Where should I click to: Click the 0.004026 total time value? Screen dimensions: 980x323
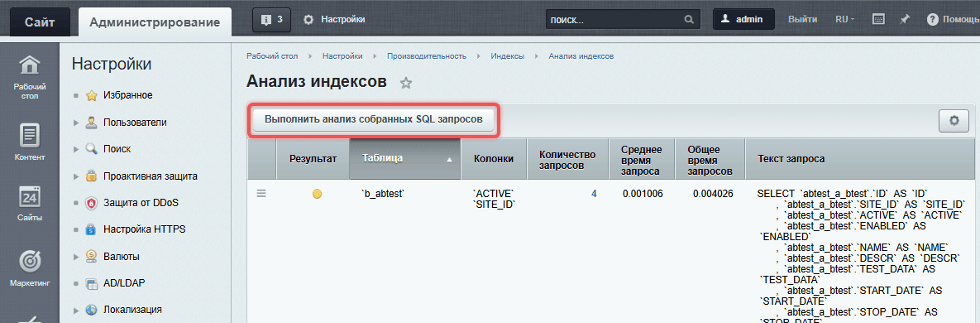click(x=713, y=194)
